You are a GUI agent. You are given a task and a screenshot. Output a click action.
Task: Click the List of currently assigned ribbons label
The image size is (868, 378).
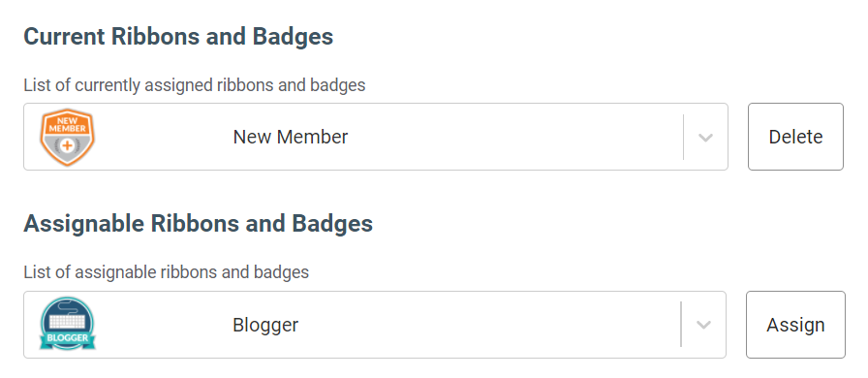195,85
